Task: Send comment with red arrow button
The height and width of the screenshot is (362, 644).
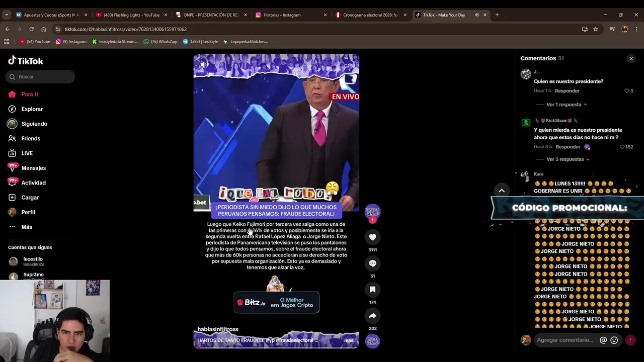Action: (x=630, y=340)
